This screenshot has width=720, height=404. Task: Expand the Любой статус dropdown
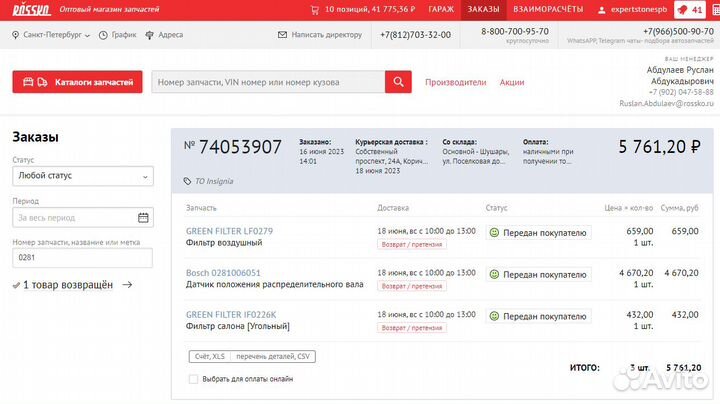[x=83, y=176]
